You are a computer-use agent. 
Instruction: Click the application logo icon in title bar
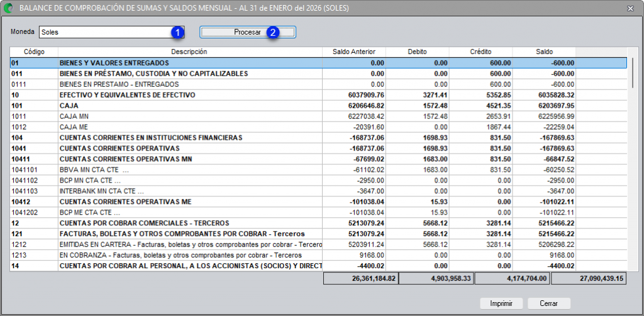tap(8, 8)
